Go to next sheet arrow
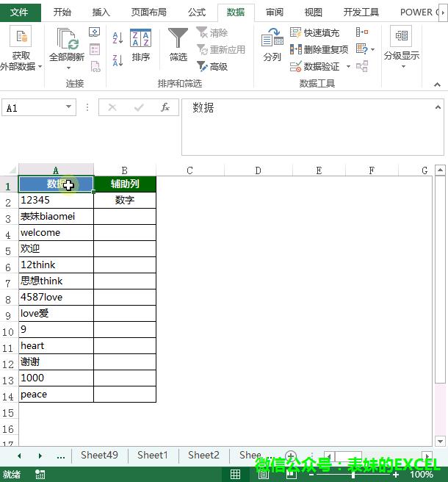 click(x=40, y=456)
